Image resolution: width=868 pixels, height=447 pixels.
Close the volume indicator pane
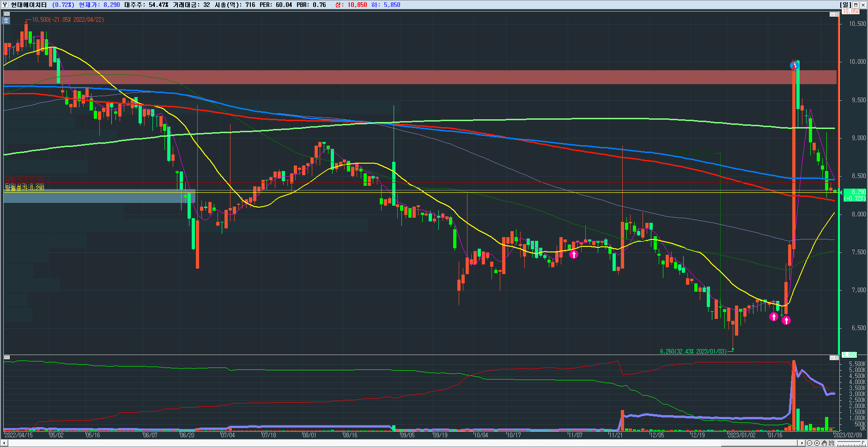click(837, 357)
